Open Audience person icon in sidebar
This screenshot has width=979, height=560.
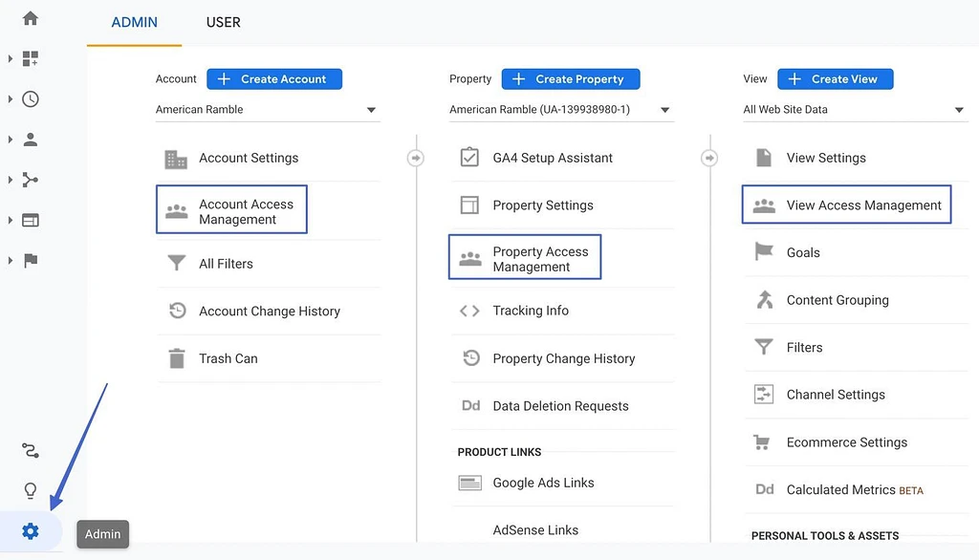tap(30, 140)
